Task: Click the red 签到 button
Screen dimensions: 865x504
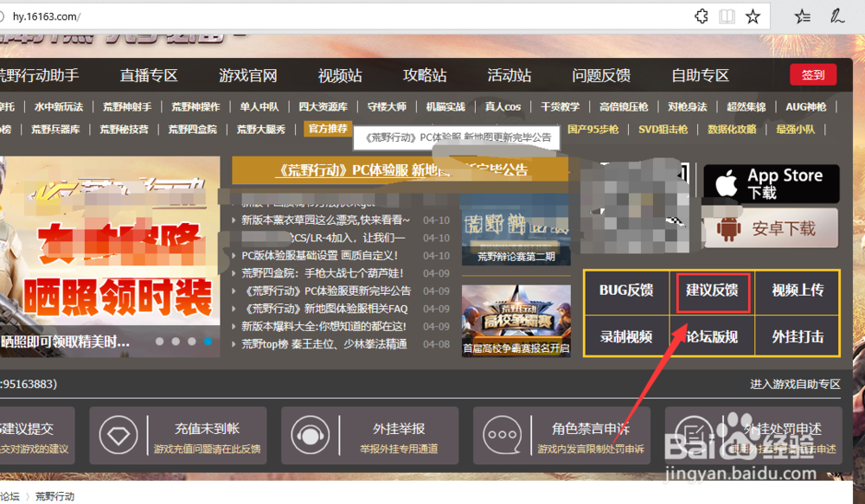Action: [x=812, y=74]
